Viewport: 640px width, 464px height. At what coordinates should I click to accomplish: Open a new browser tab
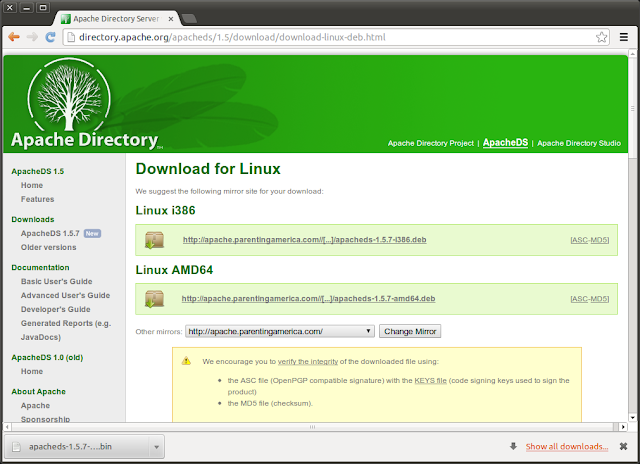[189, 18]
